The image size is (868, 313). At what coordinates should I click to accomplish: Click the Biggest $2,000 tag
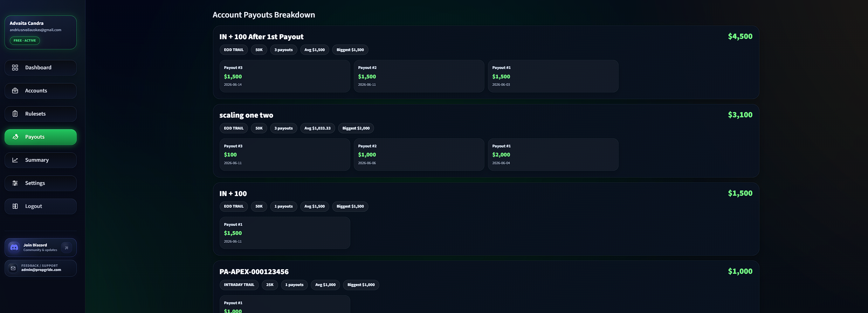[x=356, y=128]
